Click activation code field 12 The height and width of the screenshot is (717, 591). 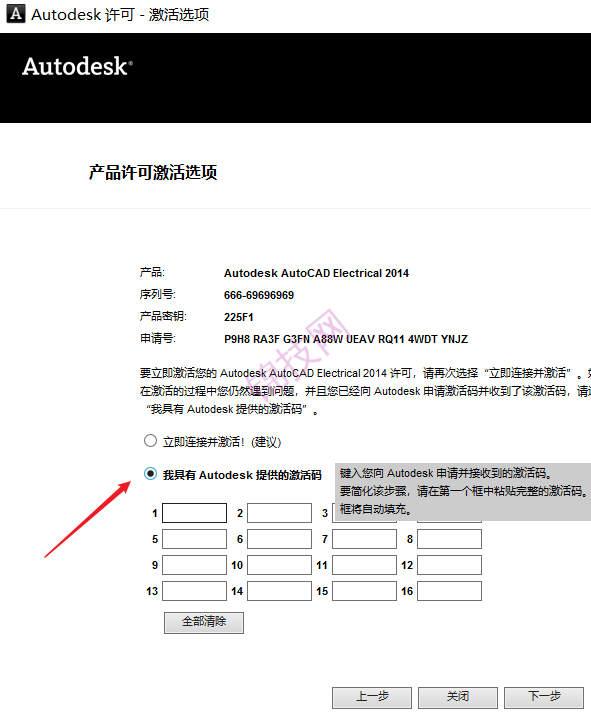(x=449, y=565)
